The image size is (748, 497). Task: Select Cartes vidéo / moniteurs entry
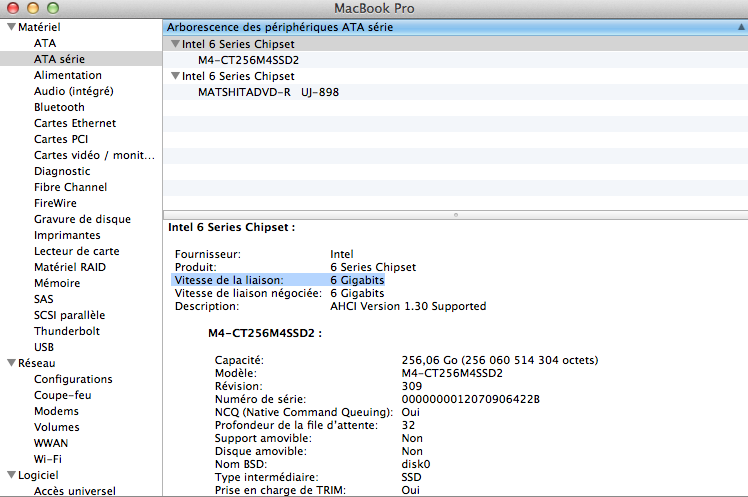coord(94,155)
